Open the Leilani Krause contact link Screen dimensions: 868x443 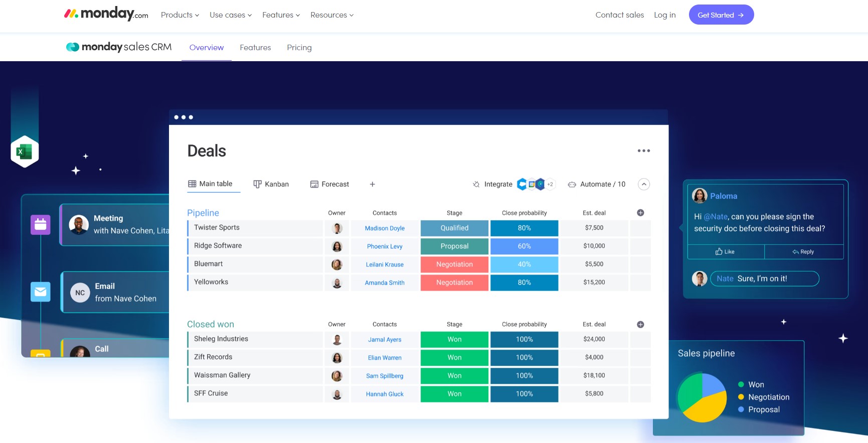pos(385,264)
